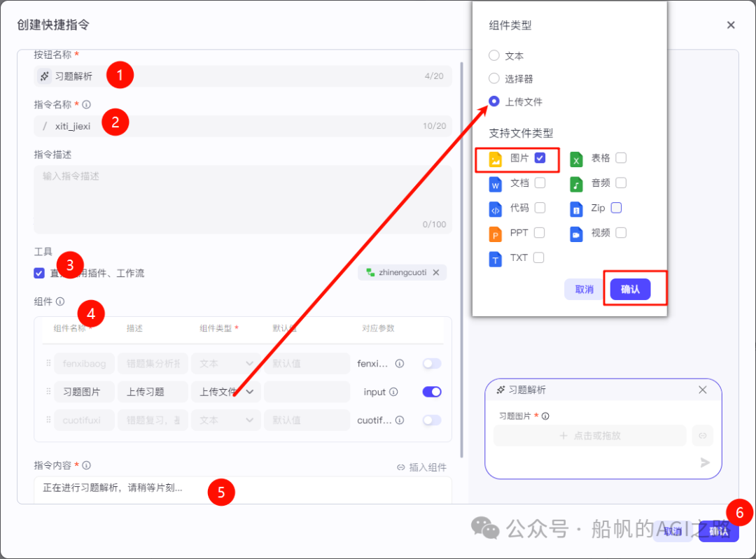Image resolution: width=756 pixels, height=559 pixels.
Task: Click the info icon beside 指令内容
Action: (x=86, y=465)
